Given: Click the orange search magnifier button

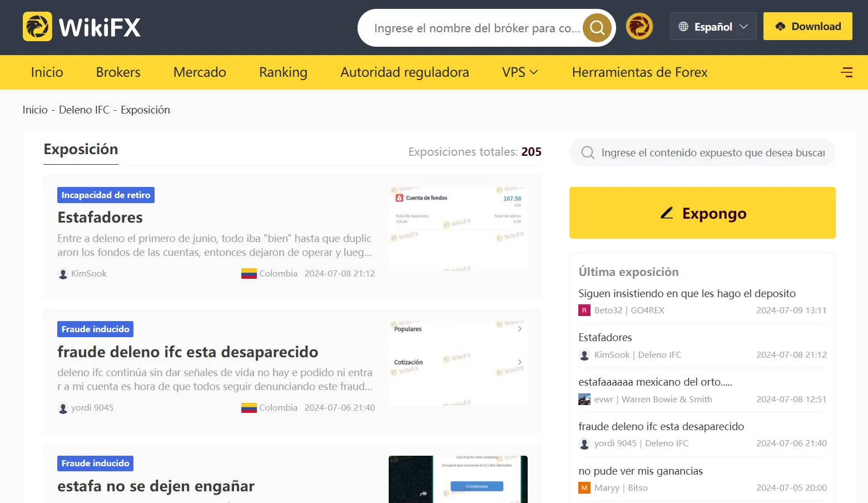Looking at the screenshot, I should (597, 27).
